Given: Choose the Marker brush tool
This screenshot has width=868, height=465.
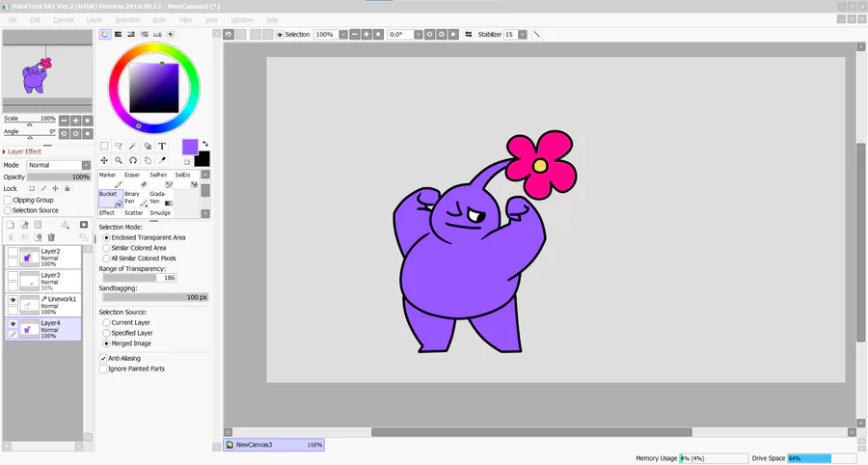Looking at the screenshot, I should pyautogui.click(x=110, y=179).
